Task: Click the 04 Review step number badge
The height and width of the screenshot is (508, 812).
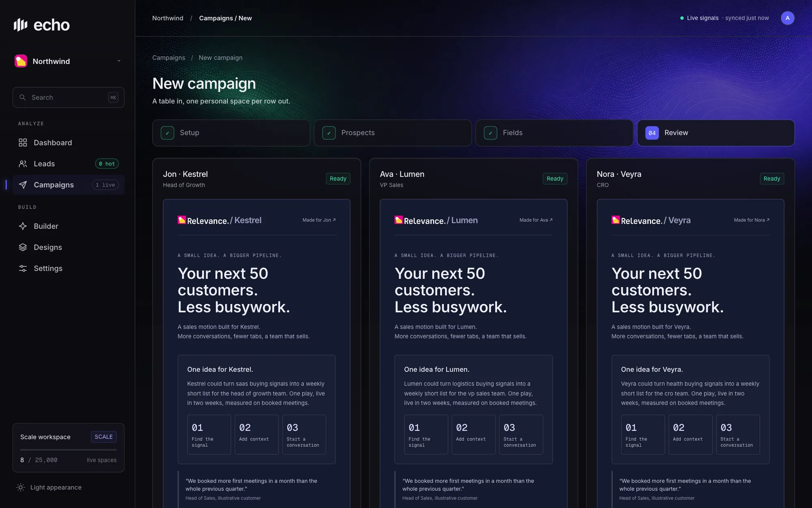Action: click(x=652, y=133)
